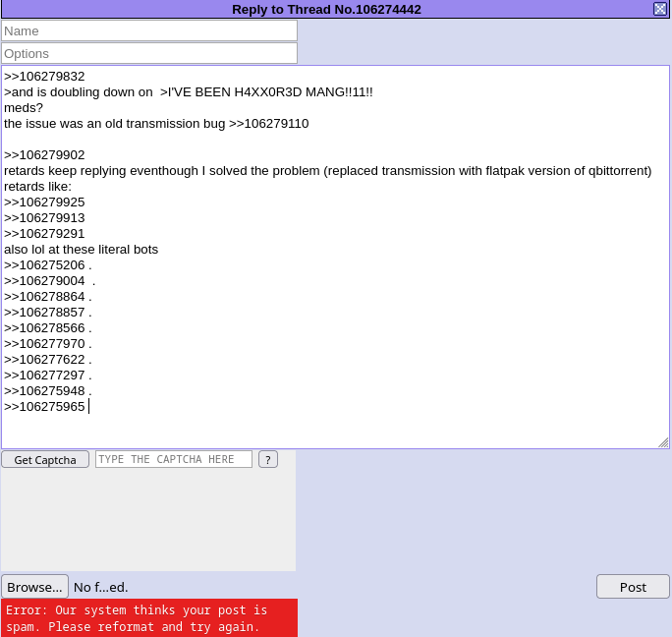Click the Options input field
The height and width of the screenshot is (637, 672).
[149, 54]
